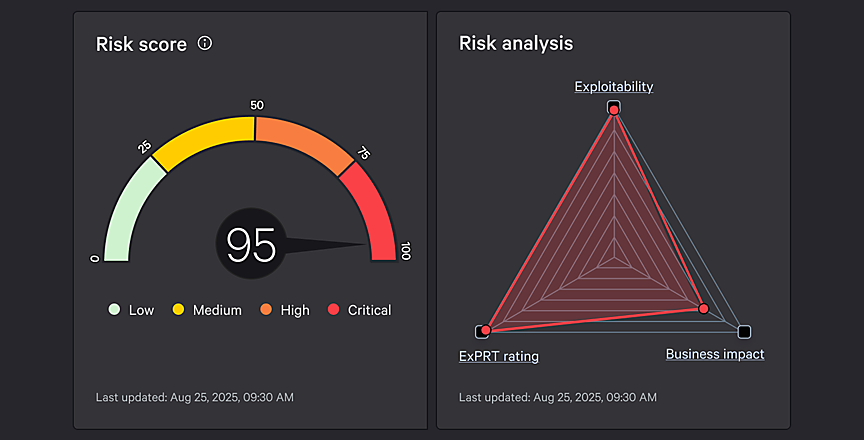Click the light green Low gauge segment
The image size is (864, 440).
coord(128,210)
